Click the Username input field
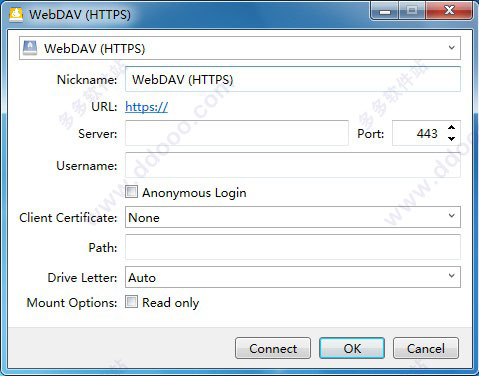Viewport: 479px width, 376px height. 293,165
